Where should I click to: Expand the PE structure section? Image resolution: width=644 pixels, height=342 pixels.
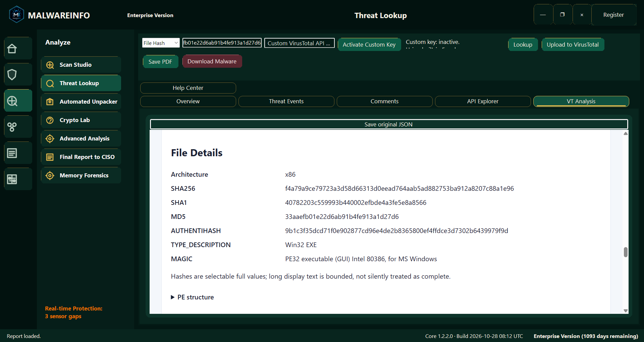point(192,297)
